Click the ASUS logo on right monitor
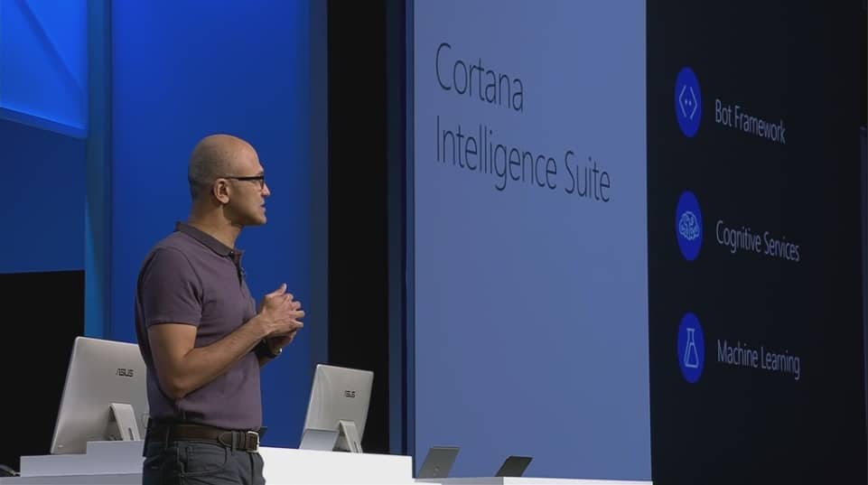The width and height of the screenshot is (868, 485). 349,394
